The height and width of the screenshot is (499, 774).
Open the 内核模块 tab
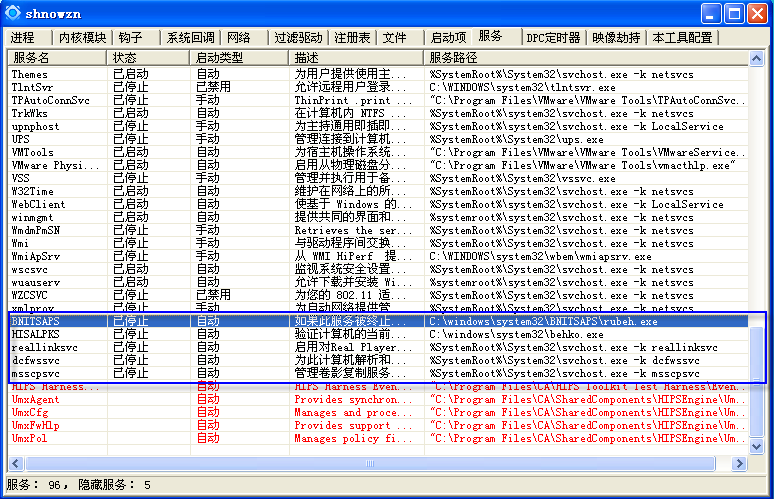click(x=82, y=38)
